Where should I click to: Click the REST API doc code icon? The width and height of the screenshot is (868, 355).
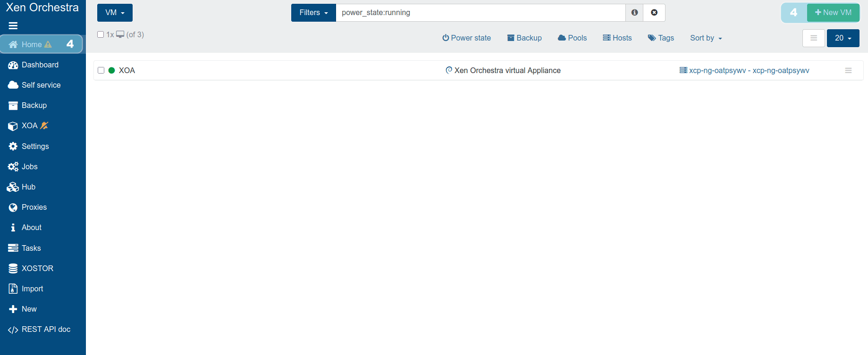click(13, 330)
